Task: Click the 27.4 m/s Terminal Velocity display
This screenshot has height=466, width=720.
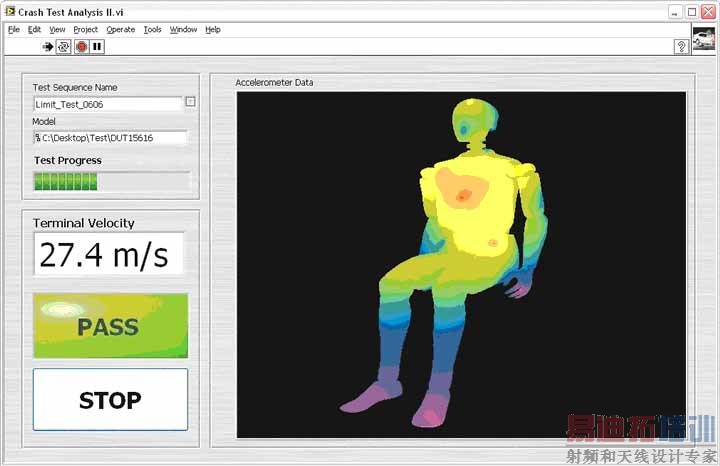Action: (109, 254)
